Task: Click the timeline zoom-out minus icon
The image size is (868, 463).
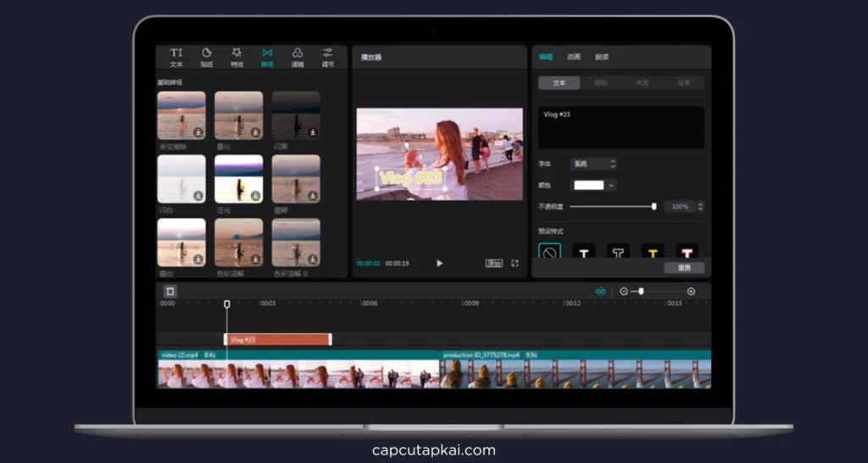Action: coord(624,292)
